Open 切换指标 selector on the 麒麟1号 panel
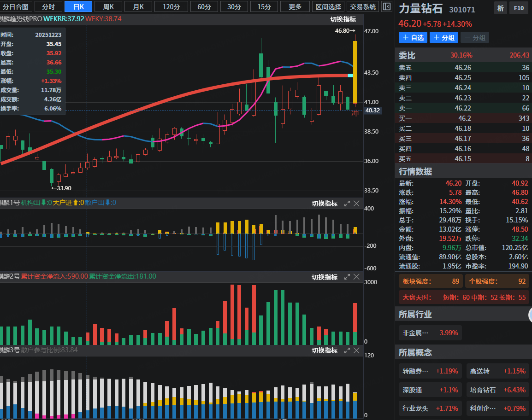Screen dimensions: 532x420 [x=324, y=204]
